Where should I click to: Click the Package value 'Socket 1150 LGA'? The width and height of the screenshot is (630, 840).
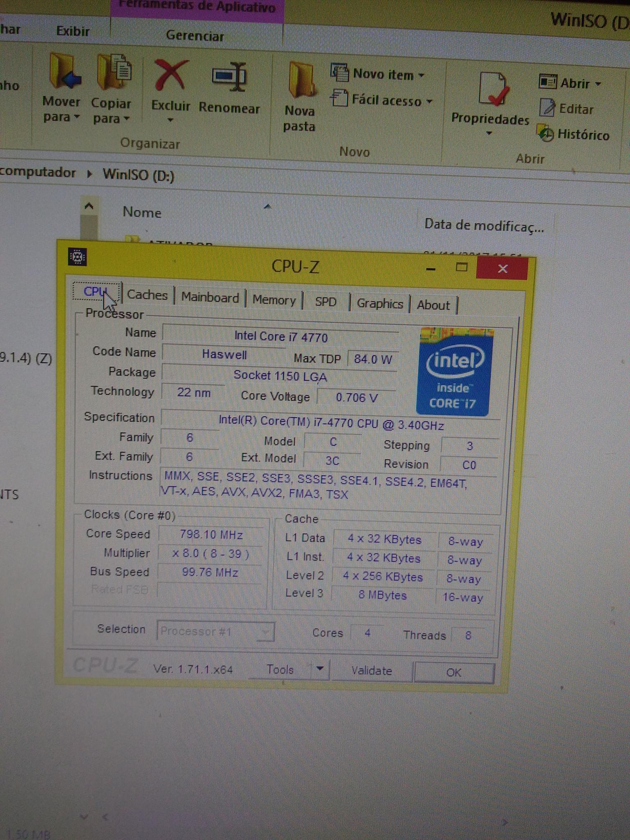pyautogui.click(x=280, y=375)
